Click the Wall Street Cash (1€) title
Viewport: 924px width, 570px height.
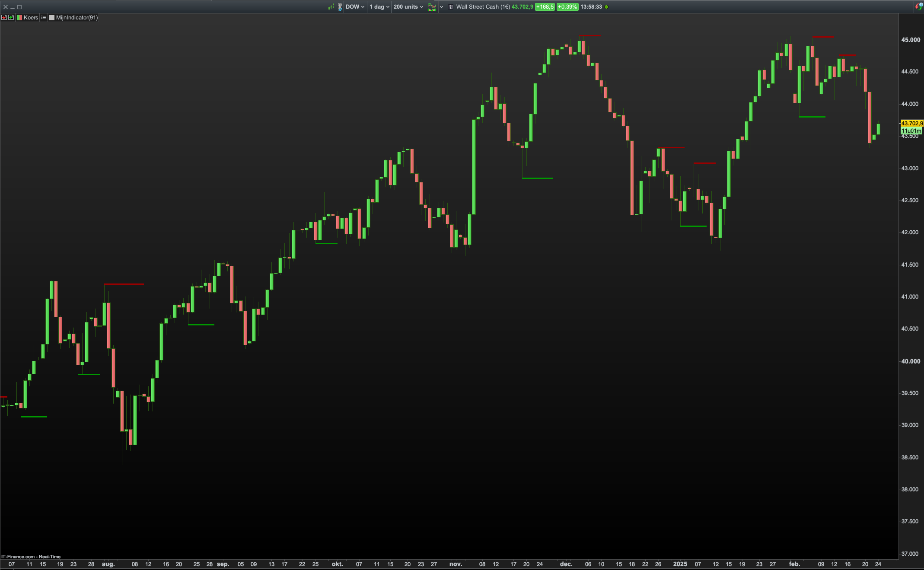coord(483,7)
